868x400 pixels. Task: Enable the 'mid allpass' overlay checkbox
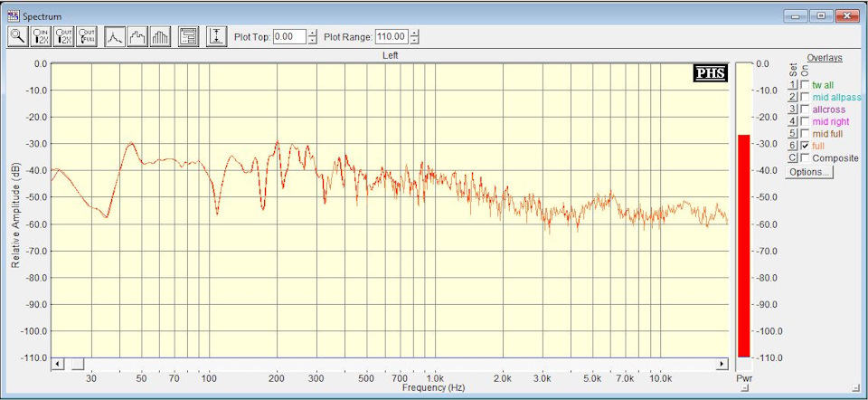[x=805, y=97]
